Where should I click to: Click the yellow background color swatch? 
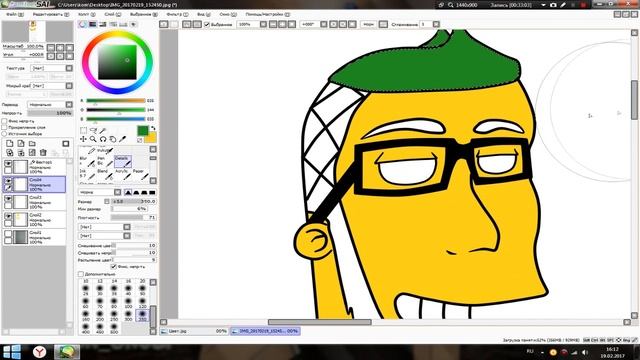(x=151, y=138)
